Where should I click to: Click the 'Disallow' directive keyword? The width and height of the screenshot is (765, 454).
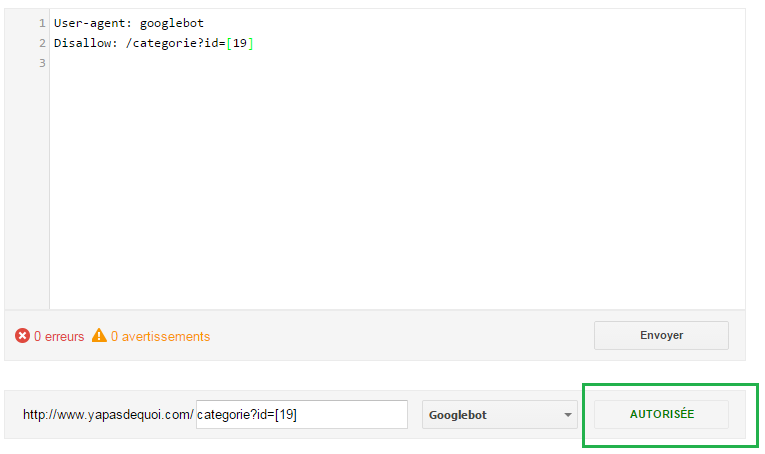82,43
